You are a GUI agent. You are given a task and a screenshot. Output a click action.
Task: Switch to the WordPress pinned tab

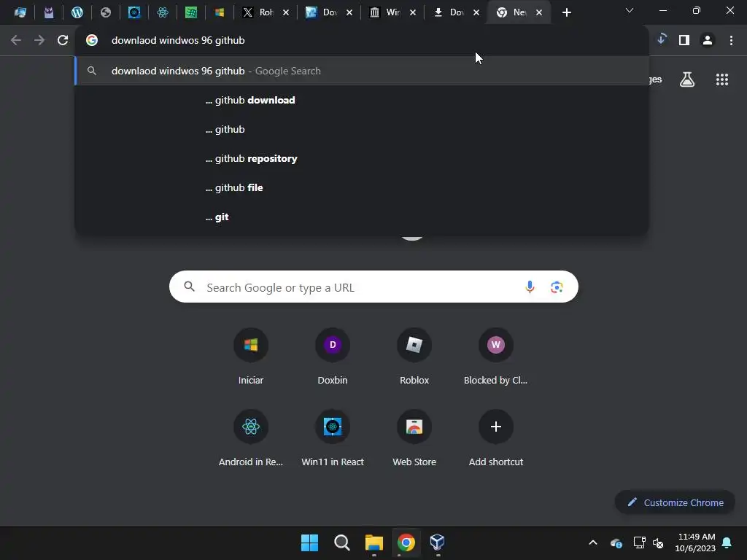pos(77,12)
